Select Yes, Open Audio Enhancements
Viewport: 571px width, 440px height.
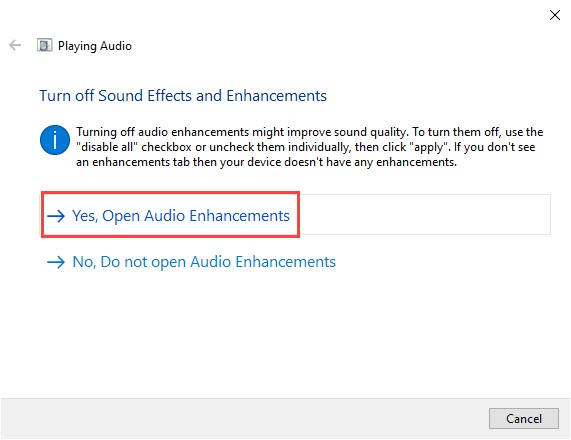click(x=181, y=216)
